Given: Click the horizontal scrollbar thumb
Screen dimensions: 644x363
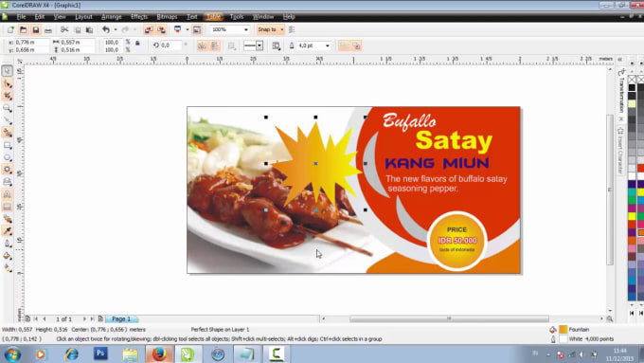Looking at the screenshot, I should (449, 318).
